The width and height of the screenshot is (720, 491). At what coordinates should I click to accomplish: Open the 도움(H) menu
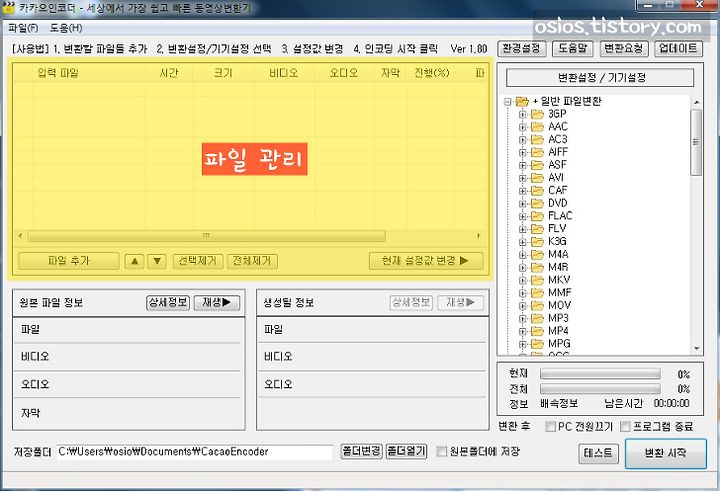coord(66,28)
